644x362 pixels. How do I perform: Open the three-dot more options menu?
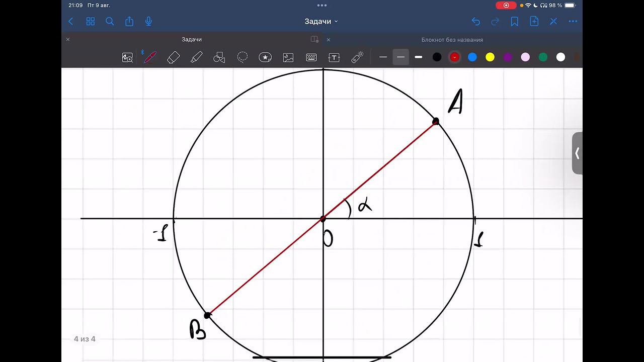click(x=573, y=21)
